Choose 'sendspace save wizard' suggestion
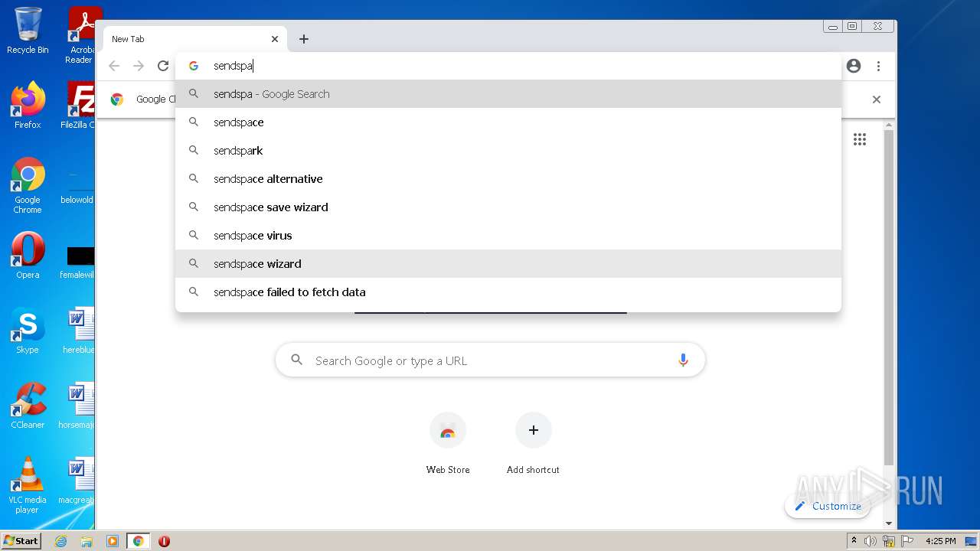The image size is (980, 551). 508,207
